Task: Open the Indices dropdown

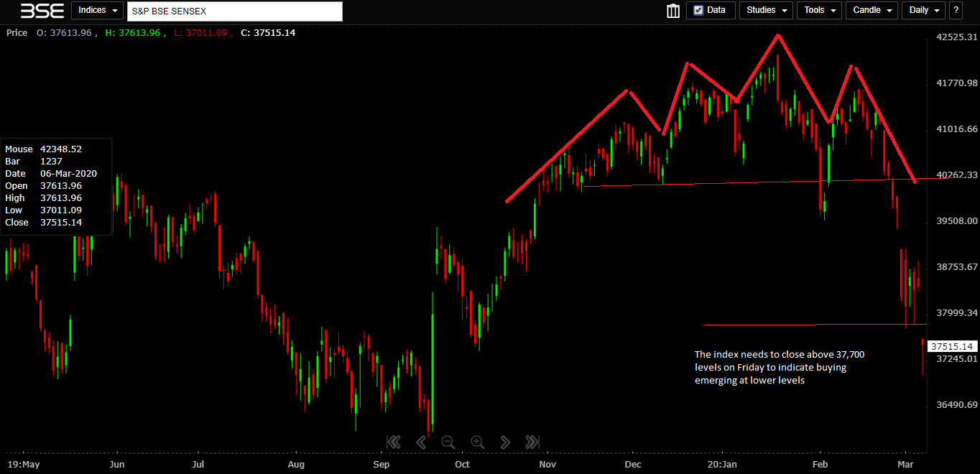Action: click(x=97, y=11)
